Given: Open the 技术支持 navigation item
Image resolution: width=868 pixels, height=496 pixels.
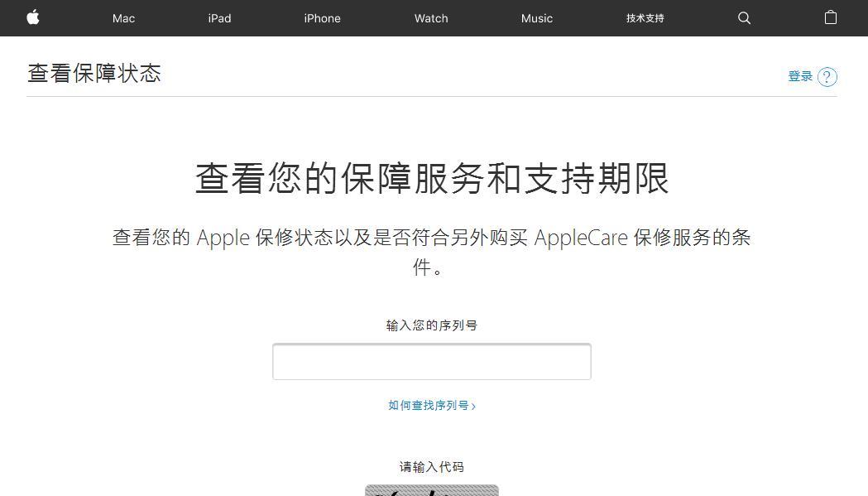Looking at the screenshot, I should pyautogui.click(x=645, y=18).
